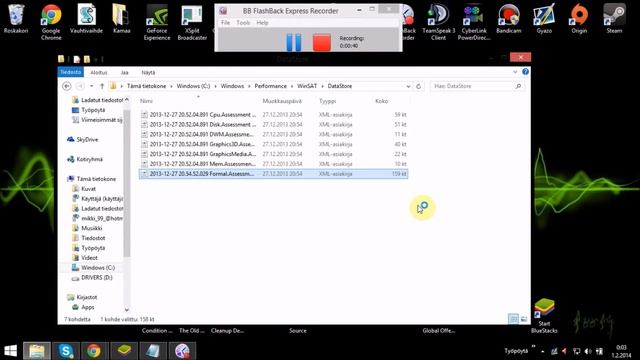Image resolution: width=640 pixels, height=360 pixels.
Task: Select Tämä tietokone in the navigation pane
Action: tap(92, 179)
